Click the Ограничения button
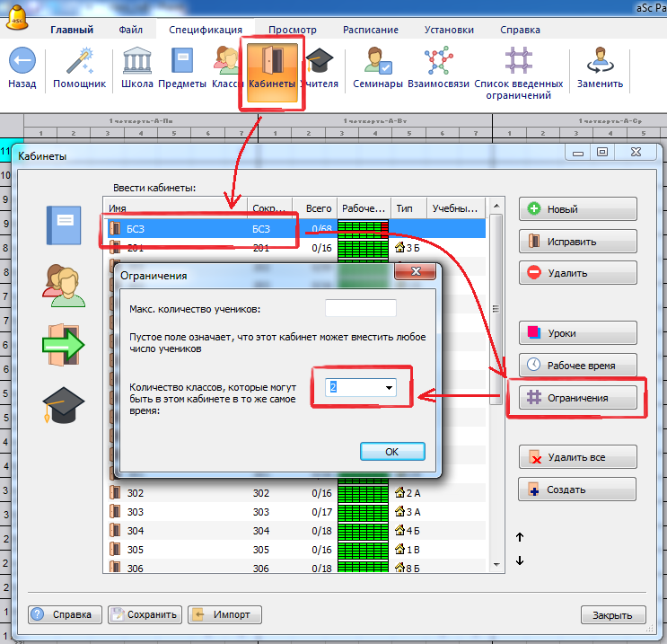The image size is (667, 644). coord(578,398)
